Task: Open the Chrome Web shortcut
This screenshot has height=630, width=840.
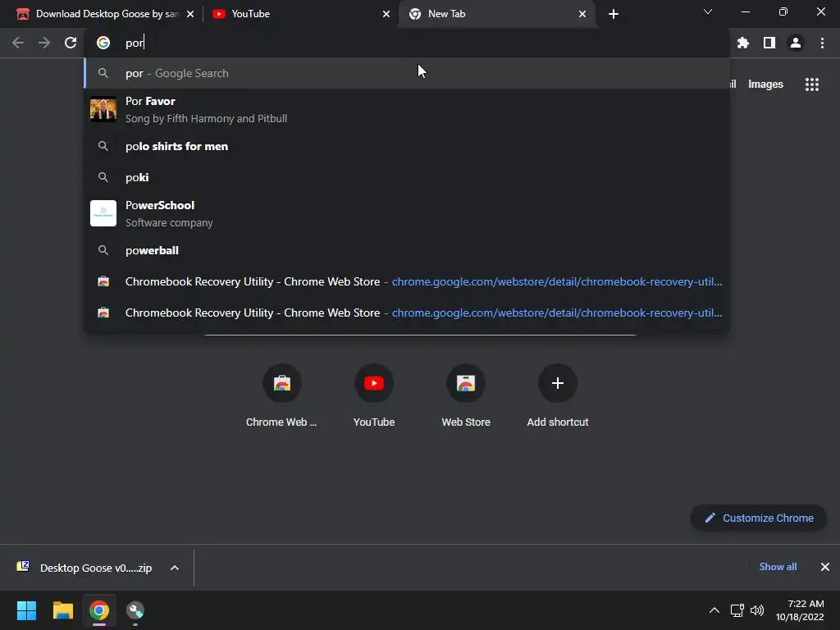Action: pos(282,395)
